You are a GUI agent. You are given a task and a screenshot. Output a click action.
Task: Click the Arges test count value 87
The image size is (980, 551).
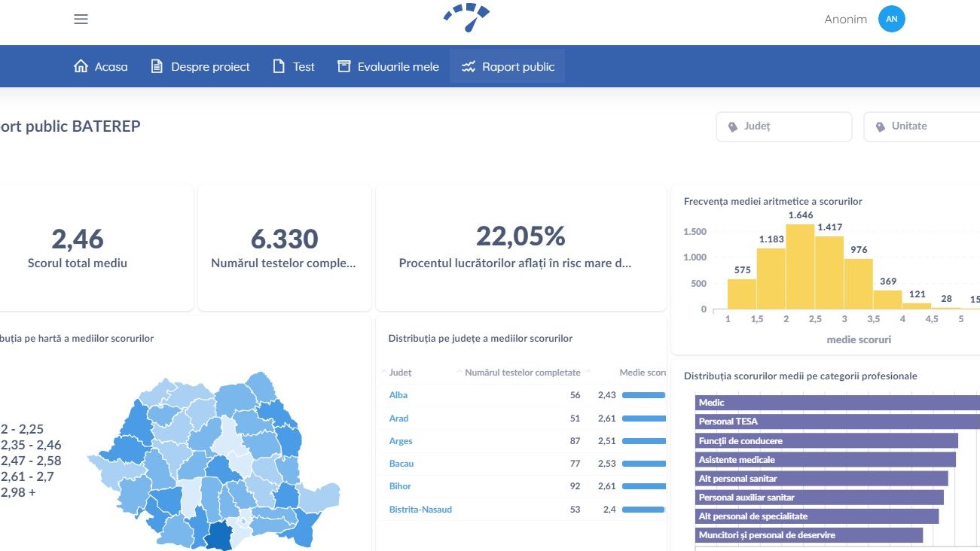click(575, 441)
